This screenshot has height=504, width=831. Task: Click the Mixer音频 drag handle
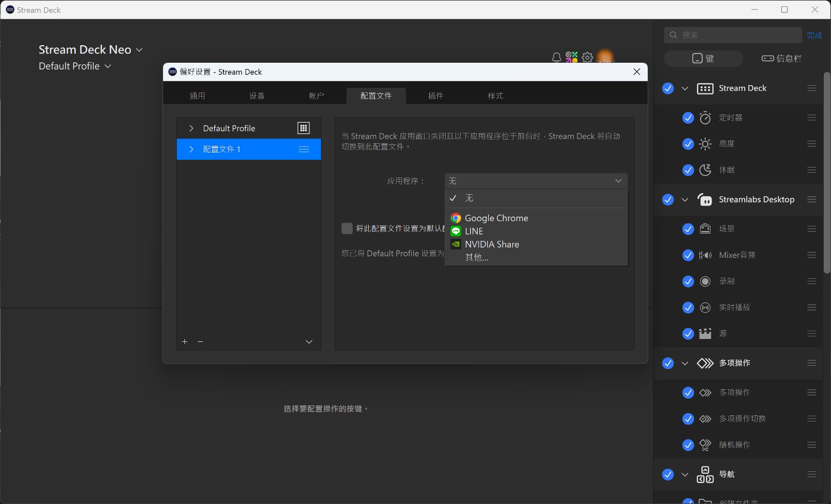coord(812,255)
